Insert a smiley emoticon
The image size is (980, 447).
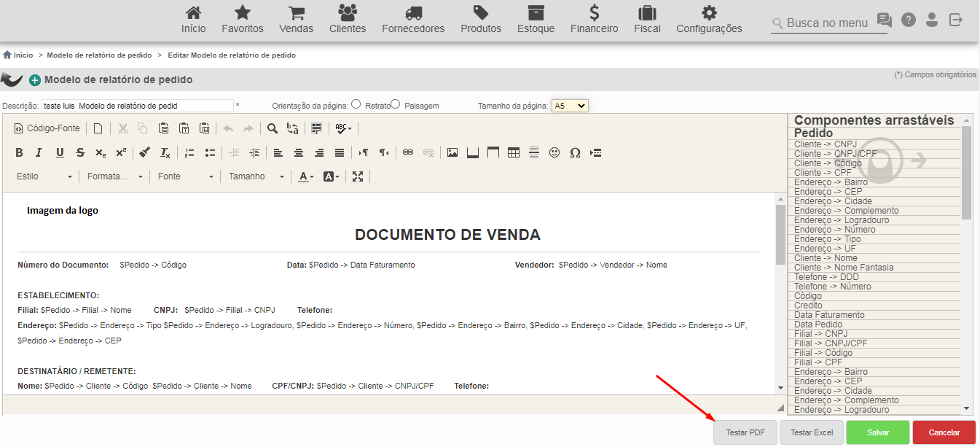pyautogui.click(x=554, y=152)
